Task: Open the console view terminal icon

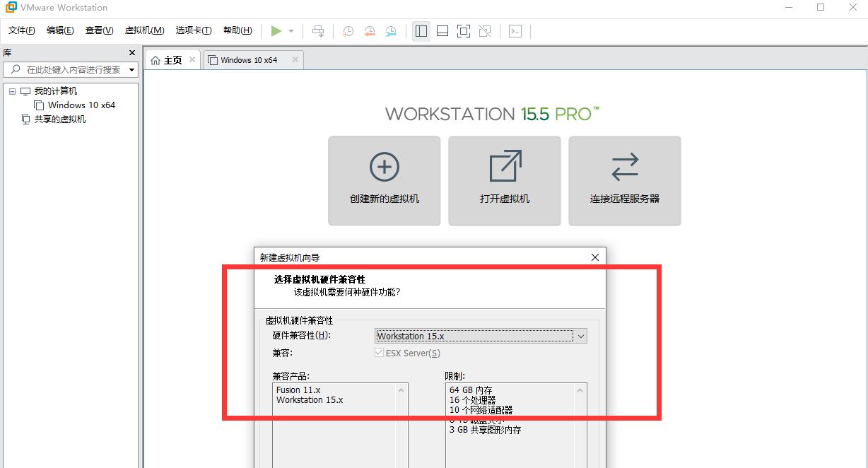Action: (x=515, y=31)
